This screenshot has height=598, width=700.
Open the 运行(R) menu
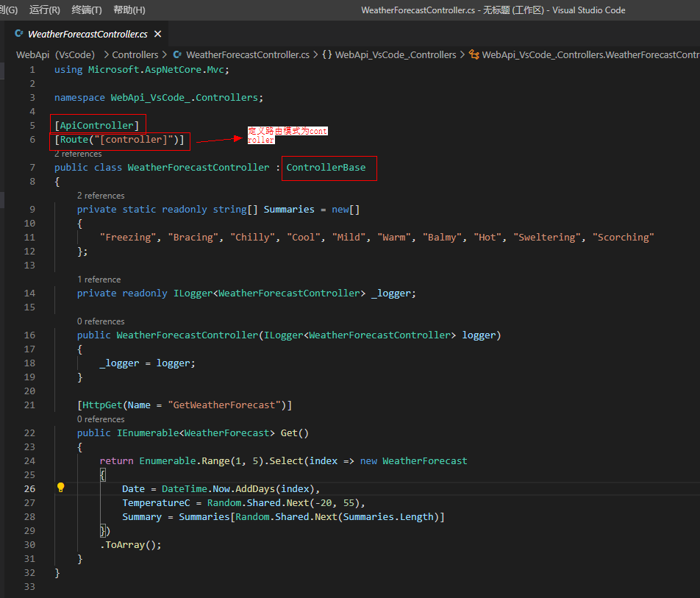(x=46, y=10)
